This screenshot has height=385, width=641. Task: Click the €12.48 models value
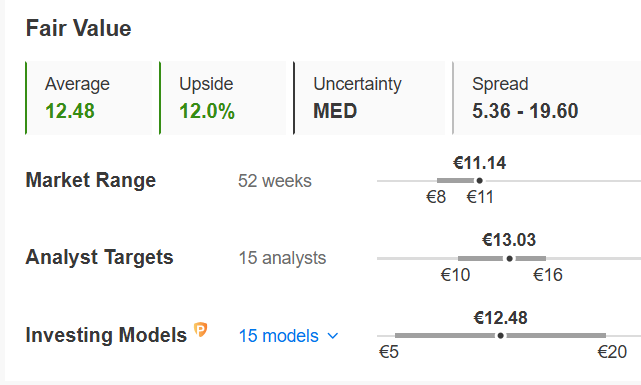pyautogui.click(x=500, y=318)
